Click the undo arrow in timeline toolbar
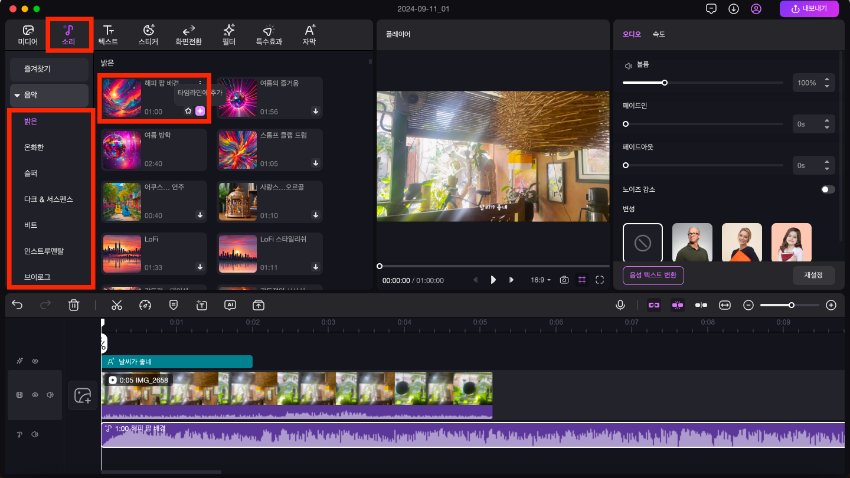The image size is (850, 478). 17,304
